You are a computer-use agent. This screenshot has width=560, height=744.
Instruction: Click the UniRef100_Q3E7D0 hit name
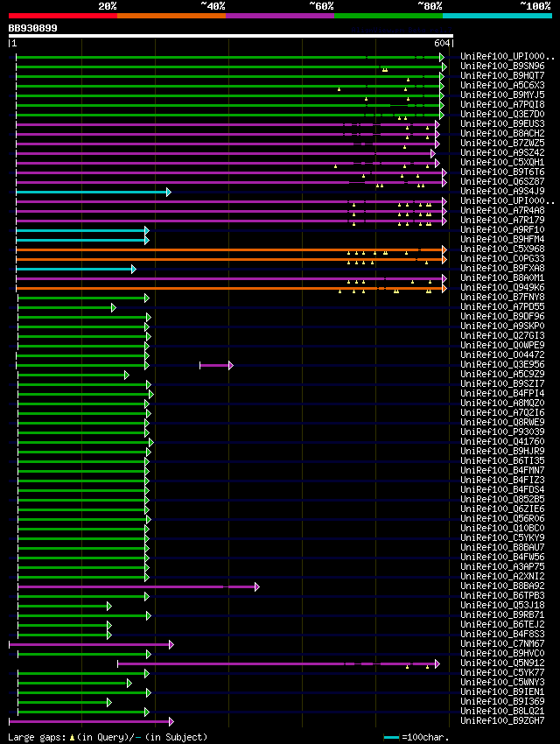pyautogui.click(x=502, y=114)
